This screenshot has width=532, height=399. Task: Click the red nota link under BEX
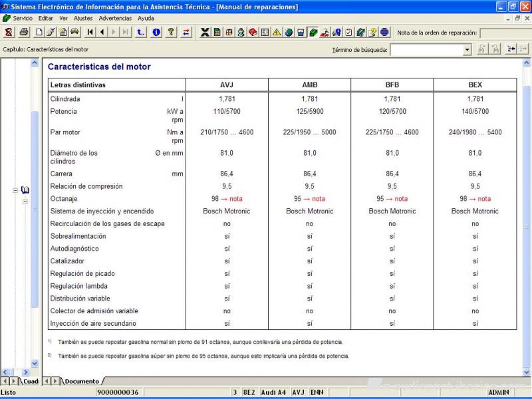[x=484, y=199]
